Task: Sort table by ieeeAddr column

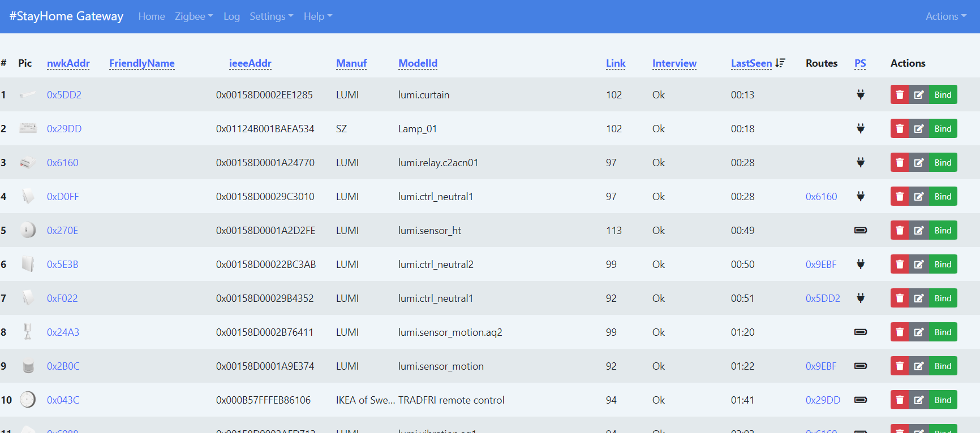Action: point(250,63)
